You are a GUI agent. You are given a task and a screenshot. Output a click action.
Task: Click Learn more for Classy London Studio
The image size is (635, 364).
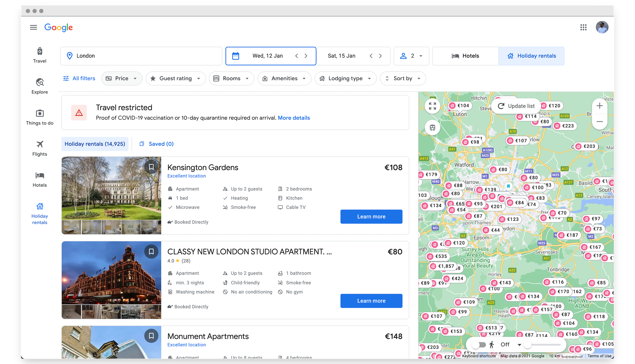(371, 301)
